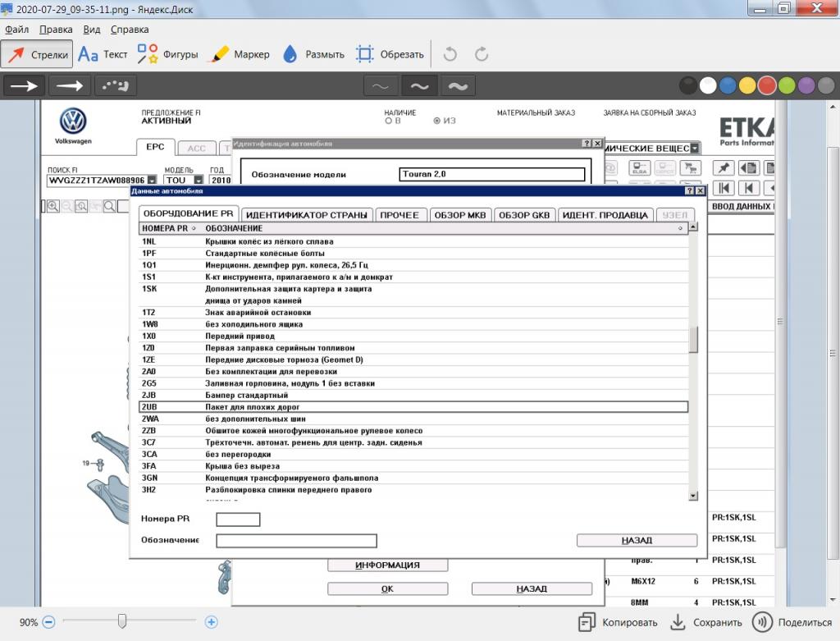Select the 1X0 Передний привод row
The height and width of the screenshot is (641, 840).
click(x=413, y=336)
